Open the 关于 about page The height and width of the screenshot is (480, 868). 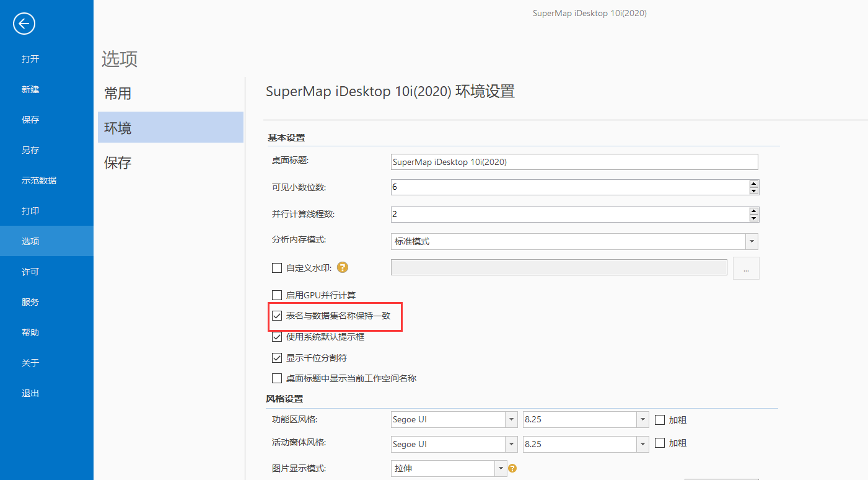tap(30, 363)
